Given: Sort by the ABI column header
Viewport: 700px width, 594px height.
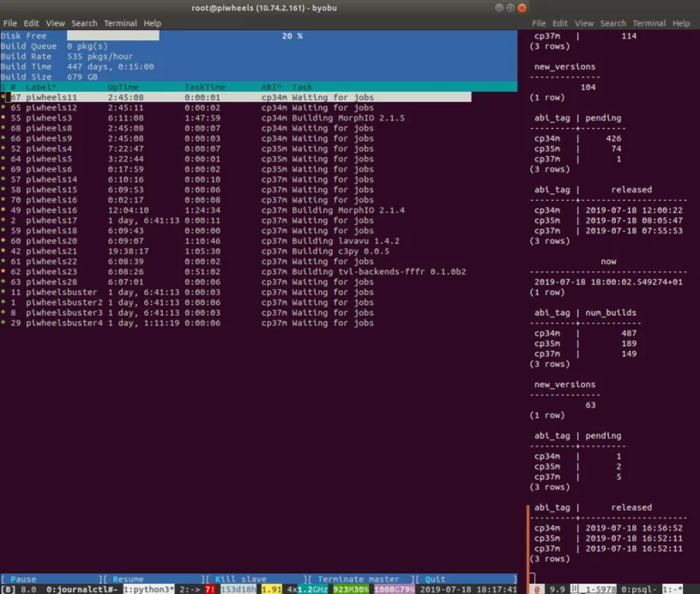Looking at the screenshot, I should click(271, 87).
